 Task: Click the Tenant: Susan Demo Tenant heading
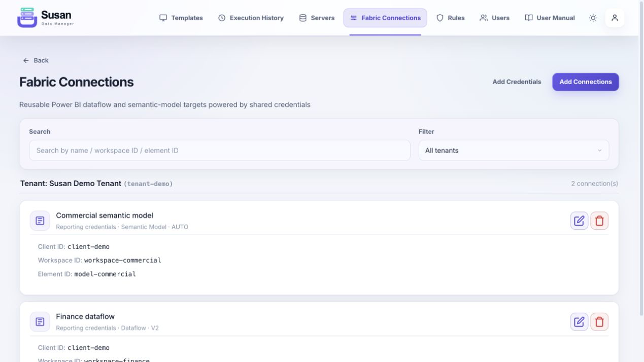(71, 184)
